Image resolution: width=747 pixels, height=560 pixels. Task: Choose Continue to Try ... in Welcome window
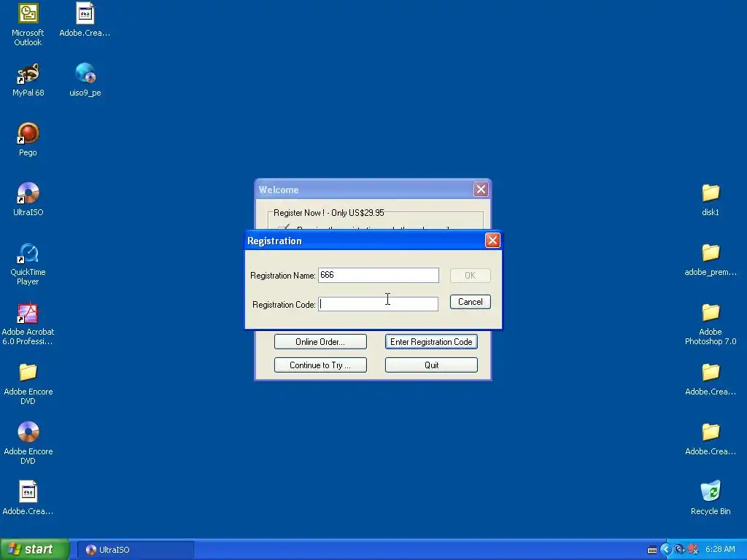320,365
